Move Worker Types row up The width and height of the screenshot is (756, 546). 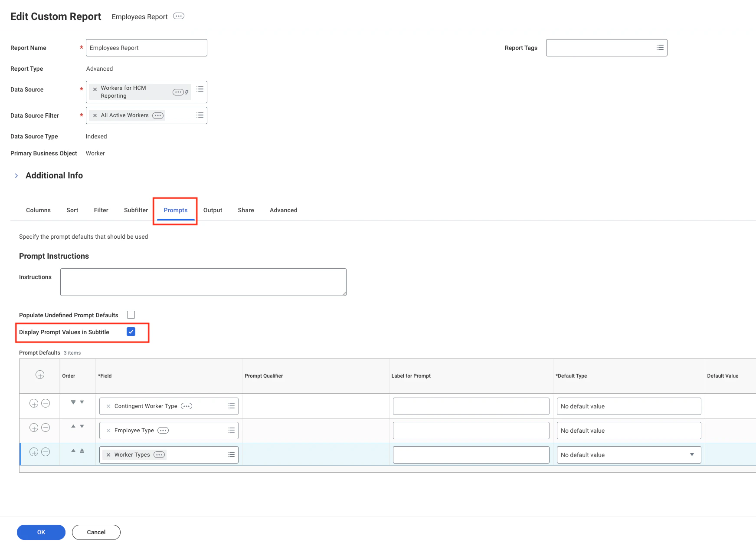pos(73,451)
